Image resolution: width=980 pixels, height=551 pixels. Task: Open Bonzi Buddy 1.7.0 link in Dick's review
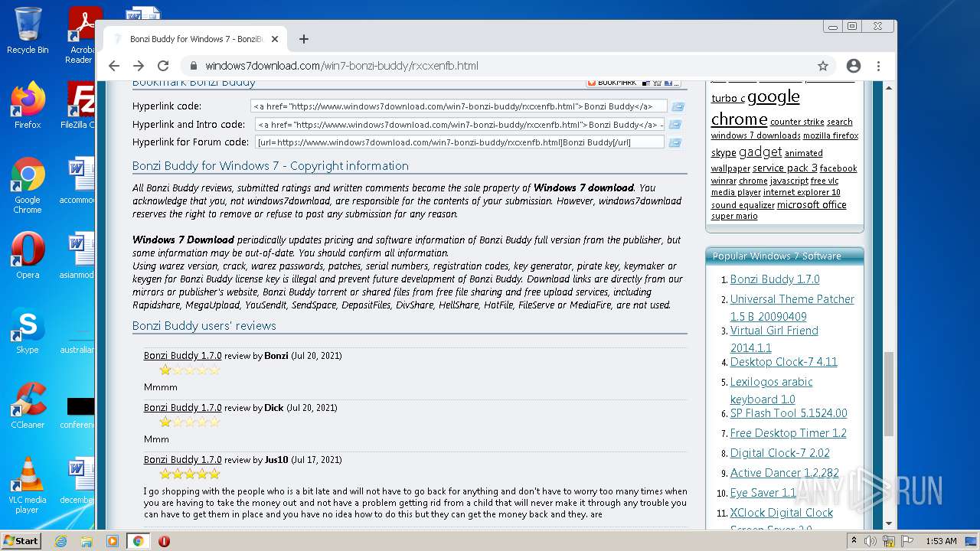[182, 408]
